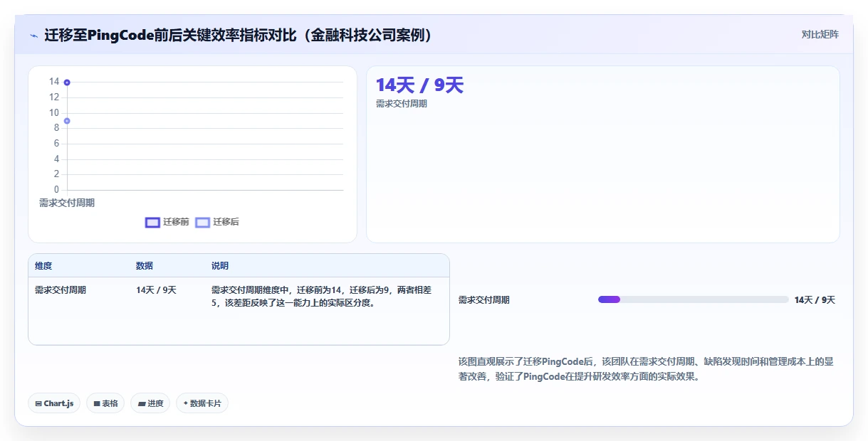
Task: Select the 数据卡片 tag
Action: click(202, 403)
